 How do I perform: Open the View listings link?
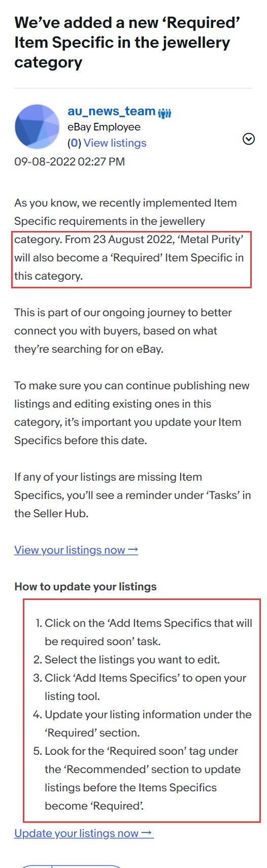pos(115,143)
